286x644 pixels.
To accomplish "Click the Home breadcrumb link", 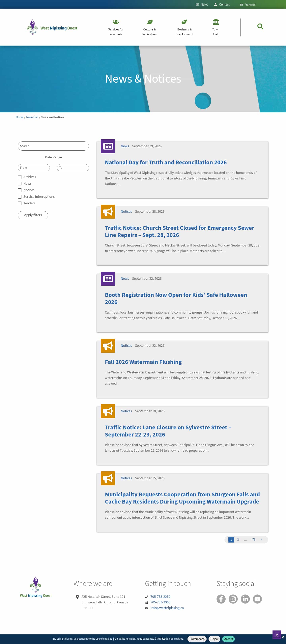I will (20, 117).
